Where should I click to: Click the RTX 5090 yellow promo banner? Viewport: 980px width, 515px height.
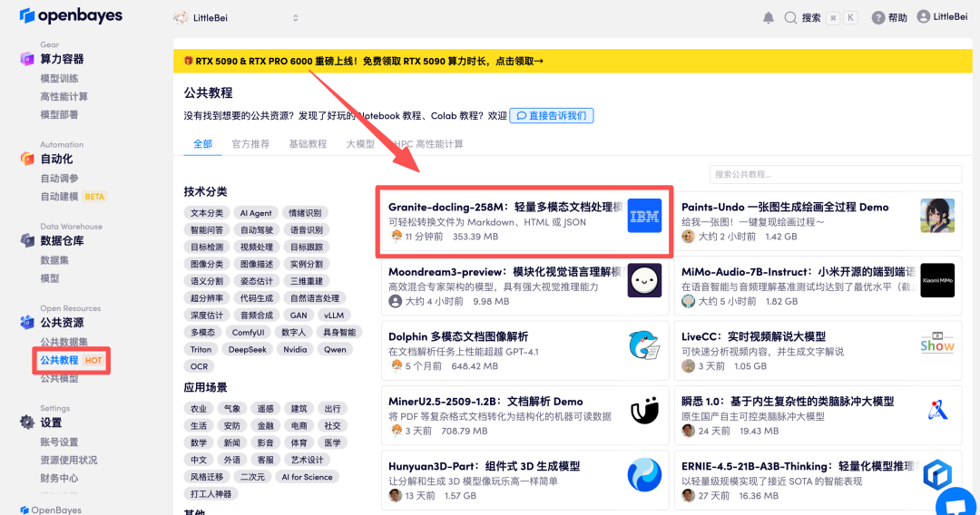[573, 61]
